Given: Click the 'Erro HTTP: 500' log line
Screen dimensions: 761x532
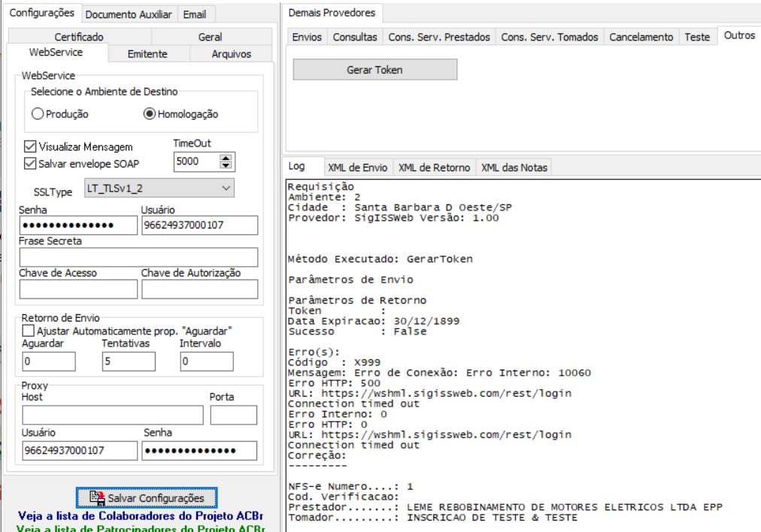Looking at the screenshot, I should pyautogui.click(x=334, y=383).
